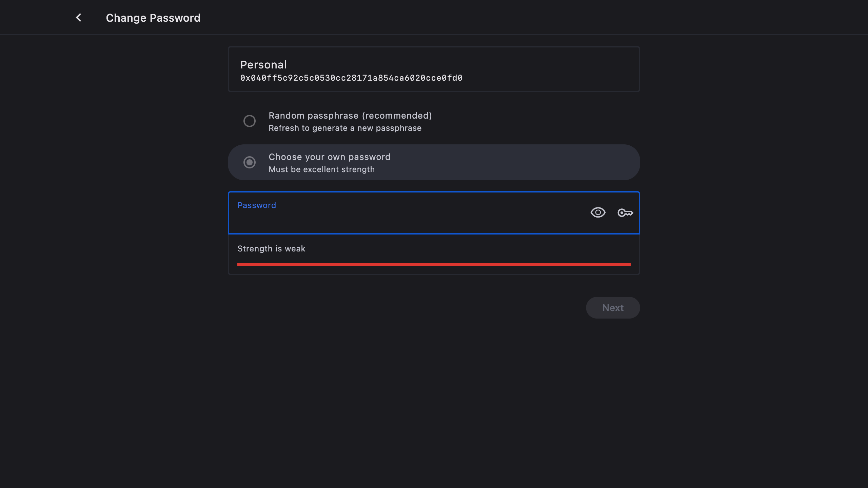The height and width of the screenshot is (488, 868).
Task: Click the "Choose your own password" label
Action: click(x=329, y=157)
